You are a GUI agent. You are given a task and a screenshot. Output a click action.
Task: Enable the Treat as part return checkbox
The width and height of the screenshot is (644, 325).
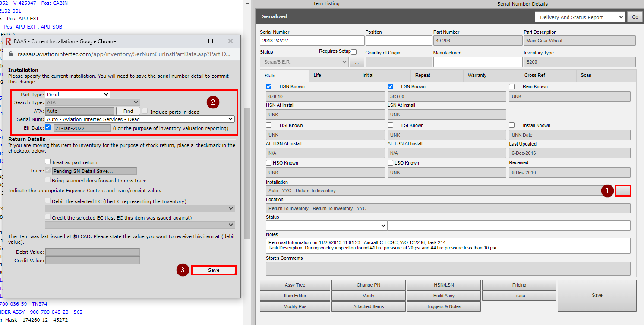(x=48, y=161)
